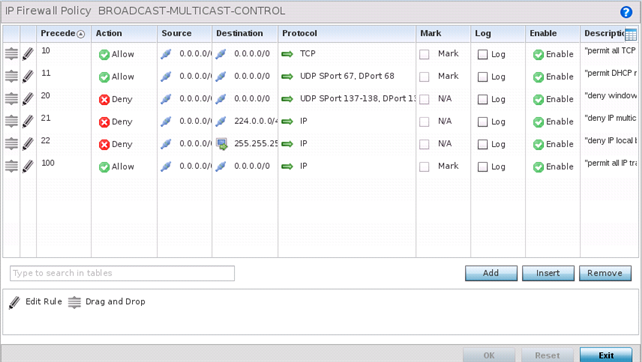Image resolution: width=642 pixels, height=362 pixels.
Task: Edit rule with precedence 10 using pencil
Action: click(x=28, y=54)
